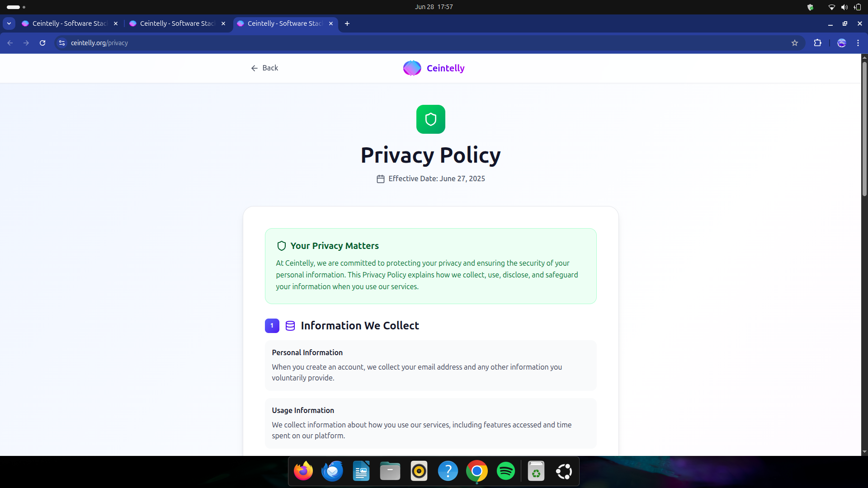The image size is (868, 488).
Task: Open Chrome three-dot menu
Action: click(x=858, y=43)
